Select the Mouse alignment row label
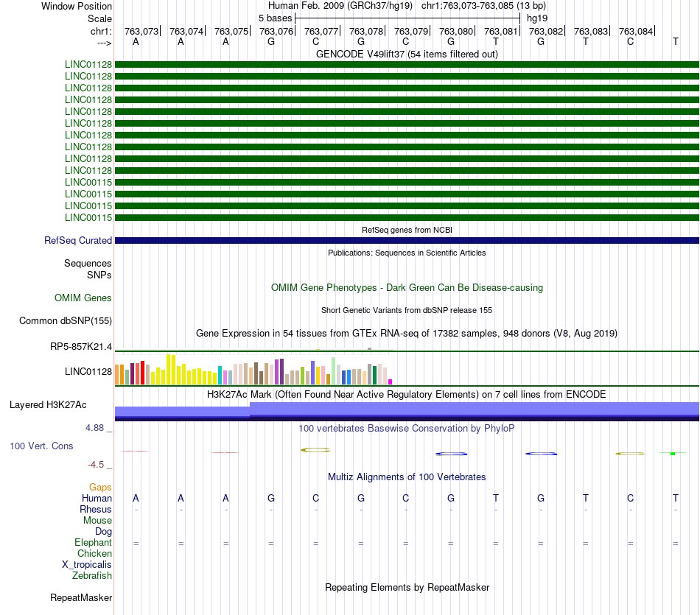The image size is (700, 615). point(97,521)
